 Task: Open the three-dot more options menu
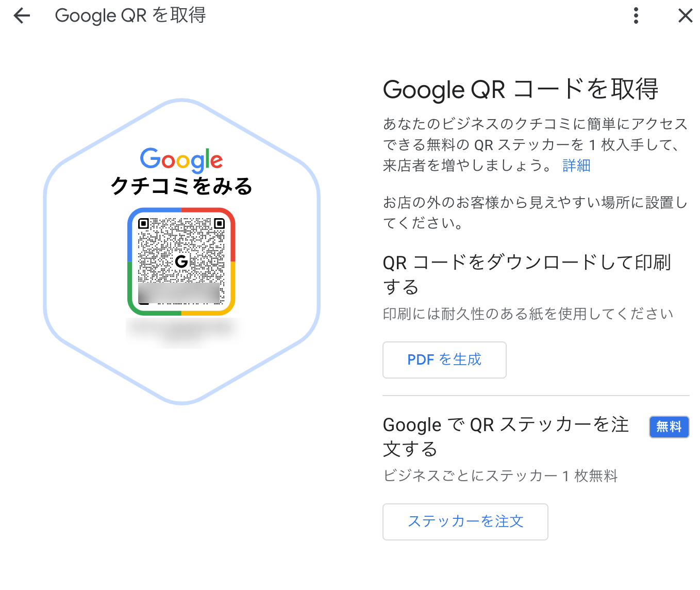[636, 16]
